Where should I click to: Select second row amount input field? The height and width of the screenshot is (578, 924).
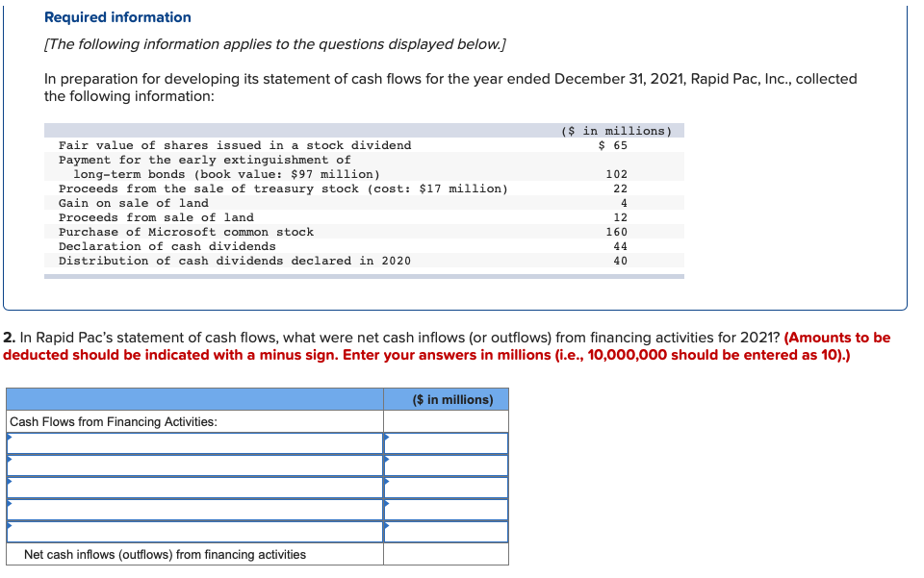tap(446, 465)
